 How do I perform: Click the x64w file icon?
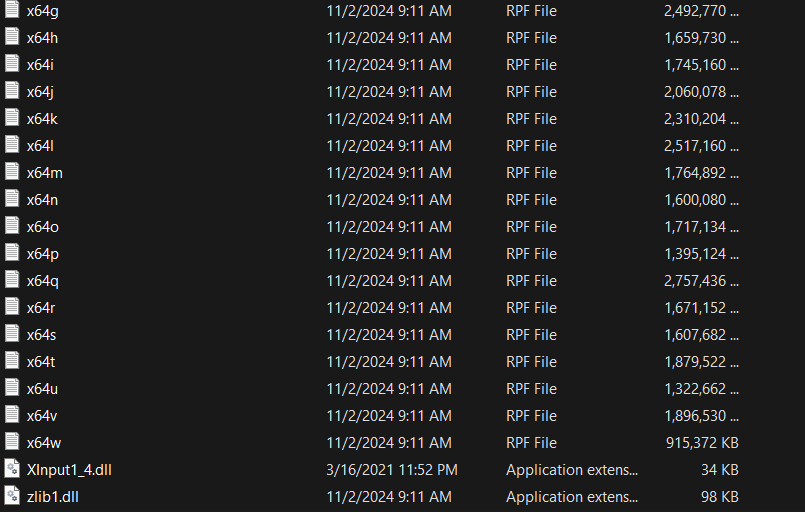[x=12, y=443]
